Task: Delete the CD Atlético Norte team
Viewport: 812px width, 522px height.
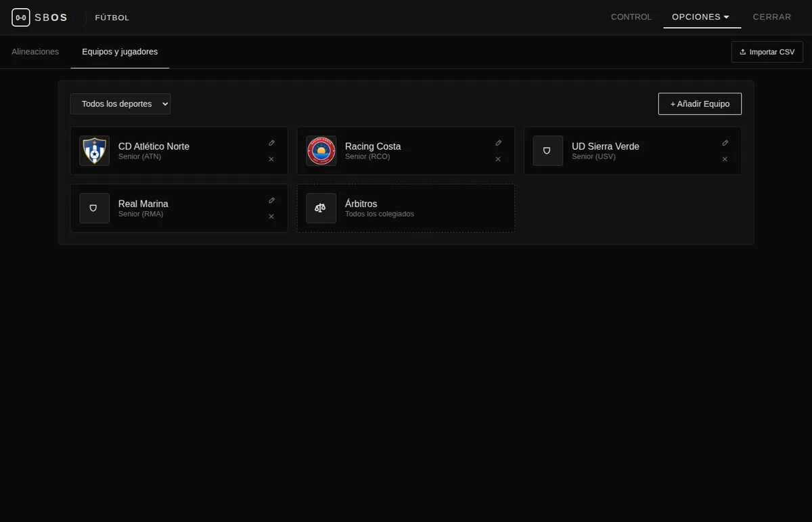Action: pos(271,159)
